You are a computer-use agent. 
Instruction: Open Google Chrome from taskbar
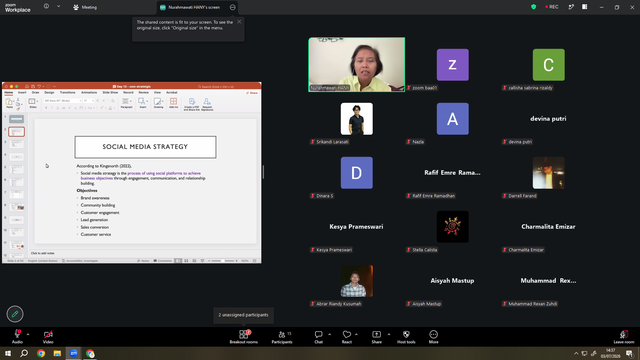click(41, 353)
